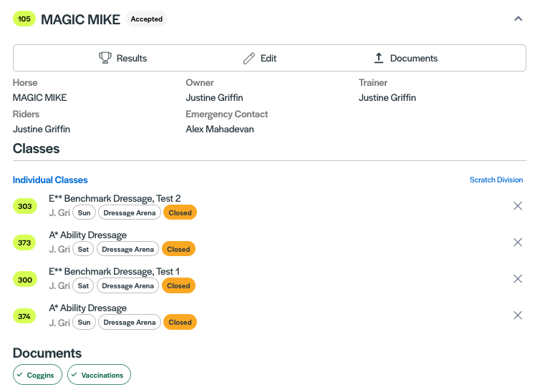This screenshot has height=392, width=545.
Task: Click the Accepted status badge
Action: click(146, 19)
